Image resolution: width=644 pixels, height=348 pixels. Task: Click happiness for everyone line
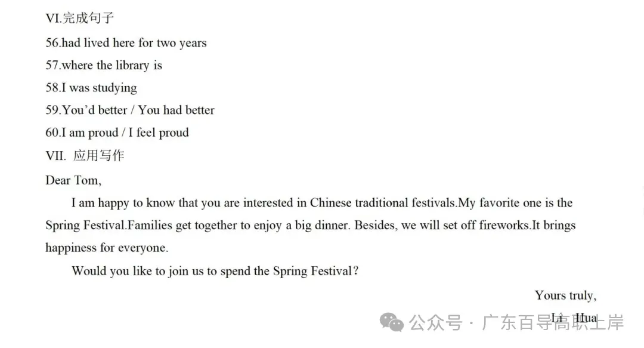tap(107, 248)
